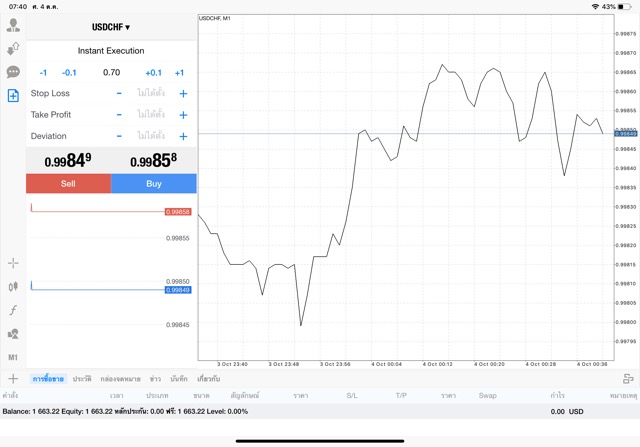Open candlestick chart type settings

pyautogui.click(x=13, y=286)
